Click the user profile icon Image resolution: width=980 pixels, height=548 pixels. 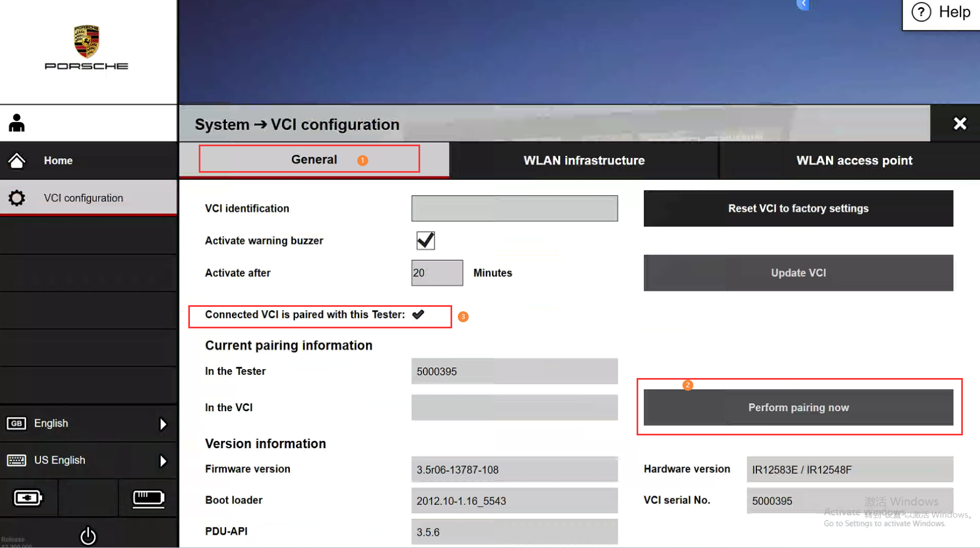click(x=17, y=123)
